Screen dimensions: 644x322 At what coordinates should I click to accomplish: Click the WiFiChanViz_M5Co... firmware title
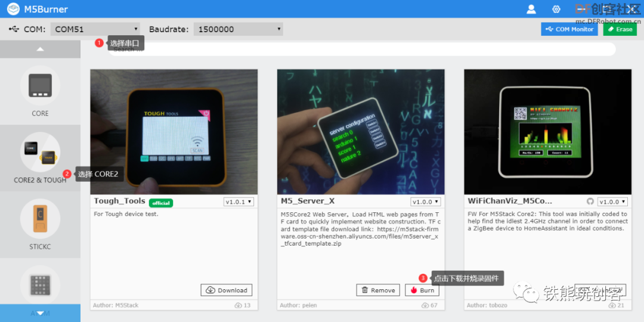click(x=510, y=202)
